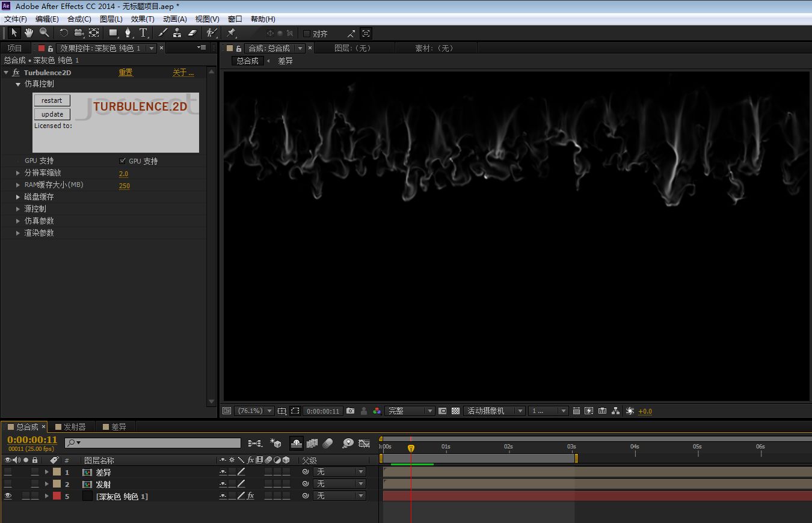This screenshot has width=812, height=523.
Task: Select the Type text tool
Action: point(143,33)
